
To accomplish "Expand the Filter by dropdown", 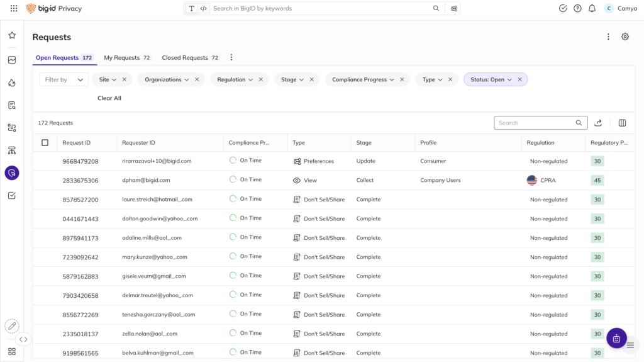I will tap(64, 80).
